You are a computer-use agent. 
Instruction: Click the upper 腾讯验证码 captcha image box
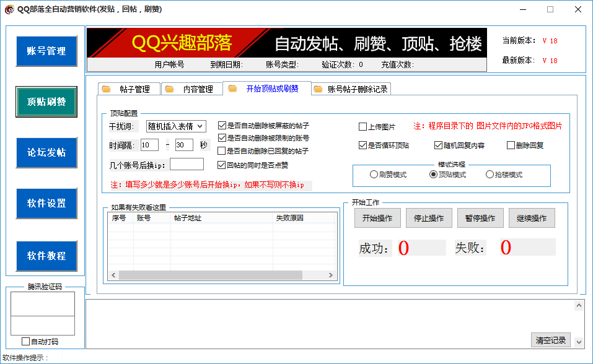[x=43, y=304]
